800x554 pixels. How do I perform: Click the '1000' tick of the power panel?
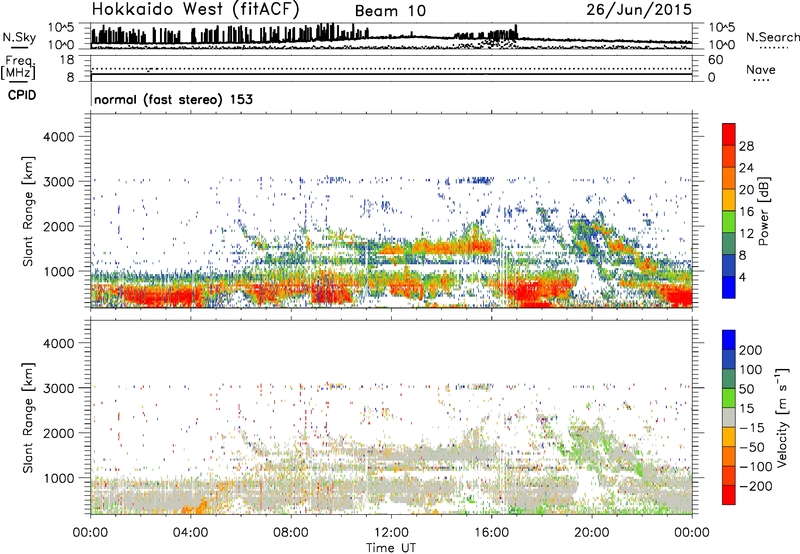coord(58,271)
